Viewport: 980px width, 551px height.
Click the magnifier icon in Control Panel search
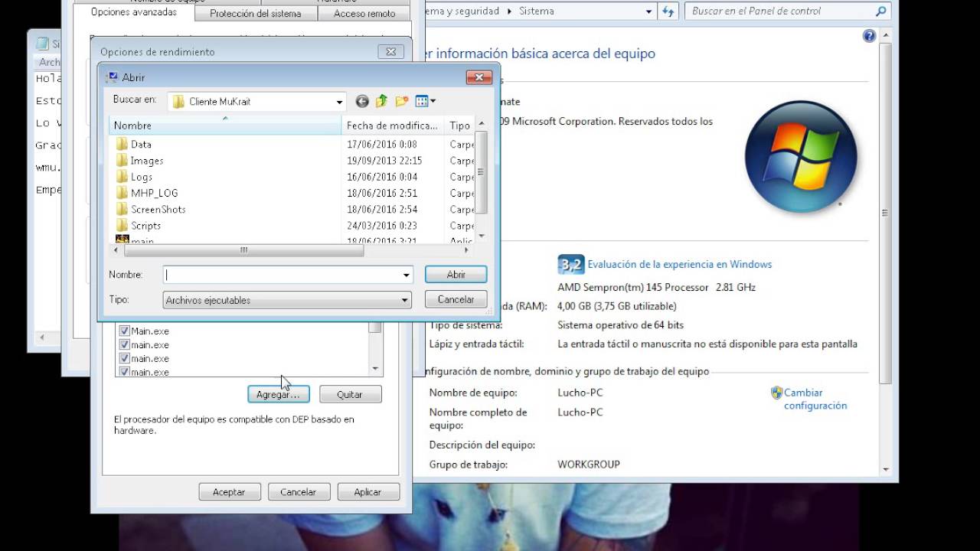880,11
